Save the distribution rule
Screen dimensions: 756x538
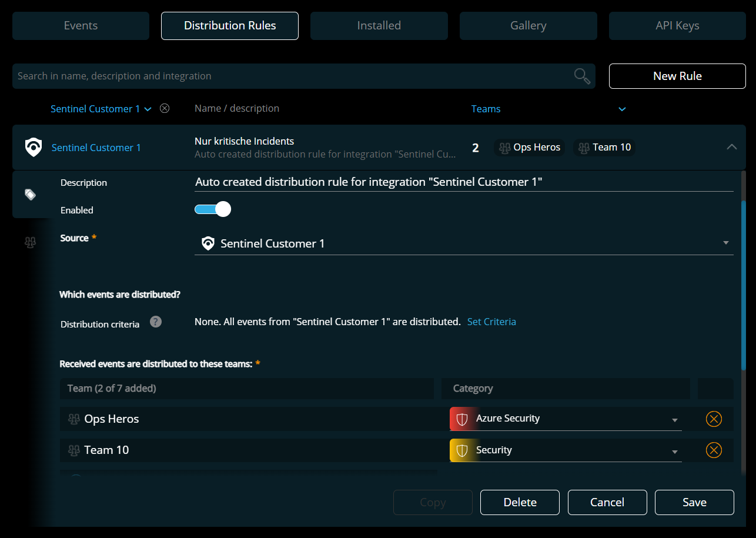[x=694, y=502]
